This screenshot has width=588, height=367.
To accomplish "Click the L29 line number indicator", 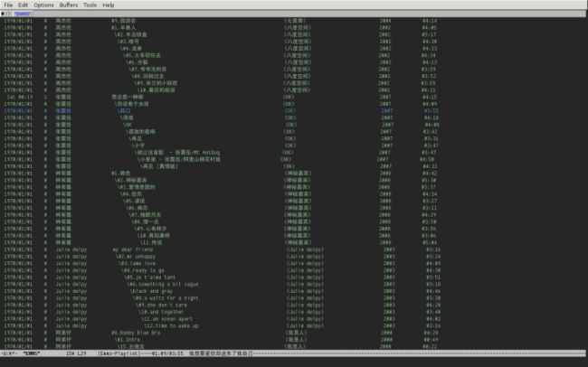I will click(81, 353).
